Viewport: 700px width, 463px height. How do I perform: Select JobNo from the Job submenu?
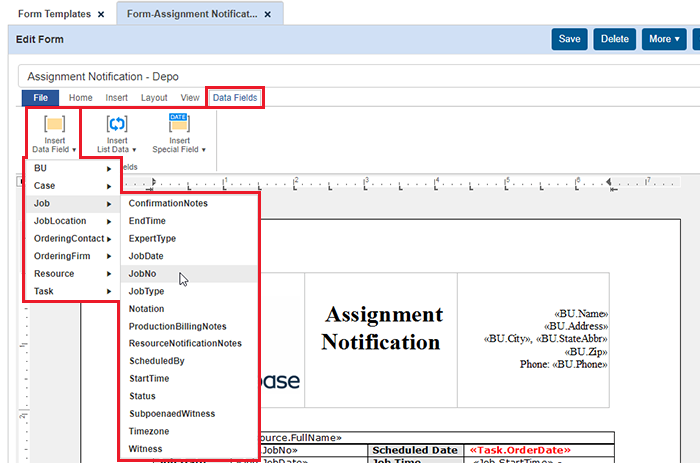tap(143, 273)
